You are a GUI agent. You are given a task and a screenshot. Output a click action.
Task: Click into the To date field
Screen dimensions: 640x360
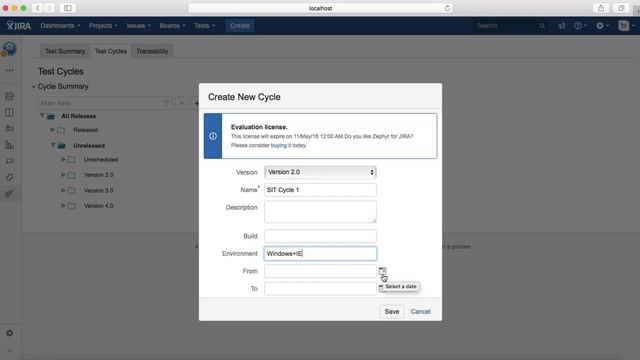tap(320, 289)
